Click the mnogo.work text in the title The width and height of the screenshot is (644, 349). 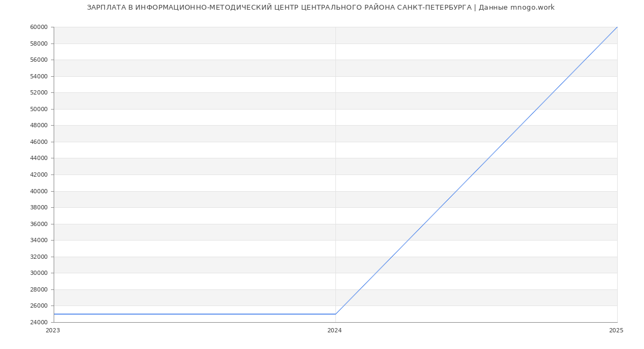[532, 8]
